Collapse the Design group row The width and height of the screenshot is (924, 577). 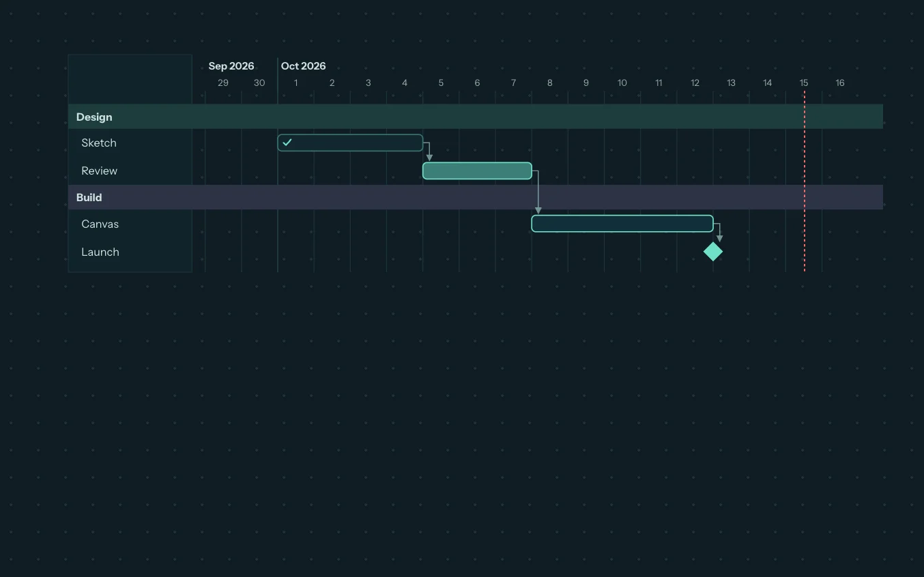click(476, 117)
